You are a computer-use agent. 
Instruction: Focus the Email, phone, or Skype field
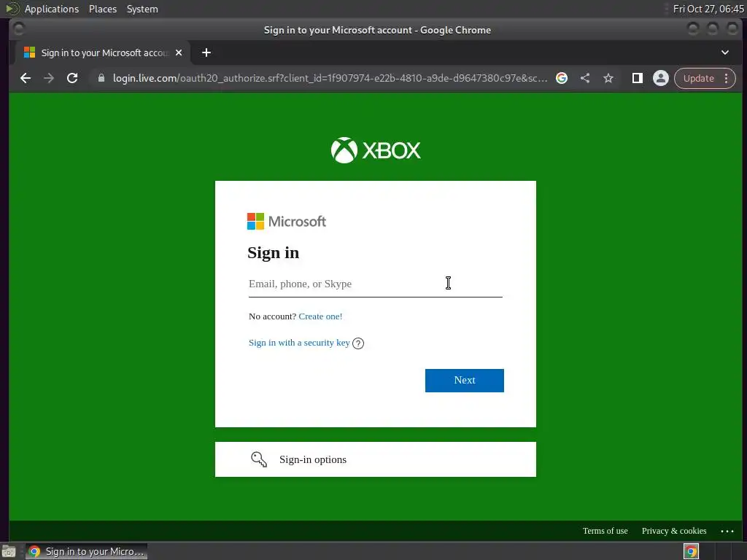tap(376, 284)
